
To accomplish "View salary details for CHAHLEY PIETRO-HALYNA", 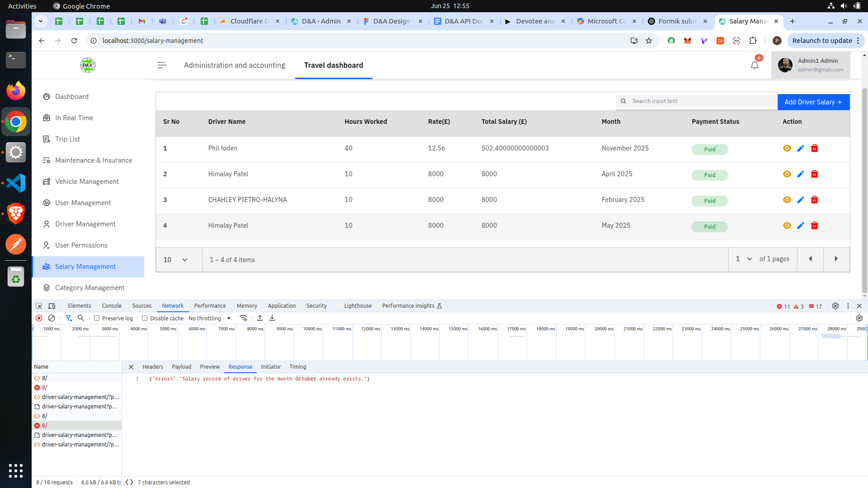I will pos(787,200).
